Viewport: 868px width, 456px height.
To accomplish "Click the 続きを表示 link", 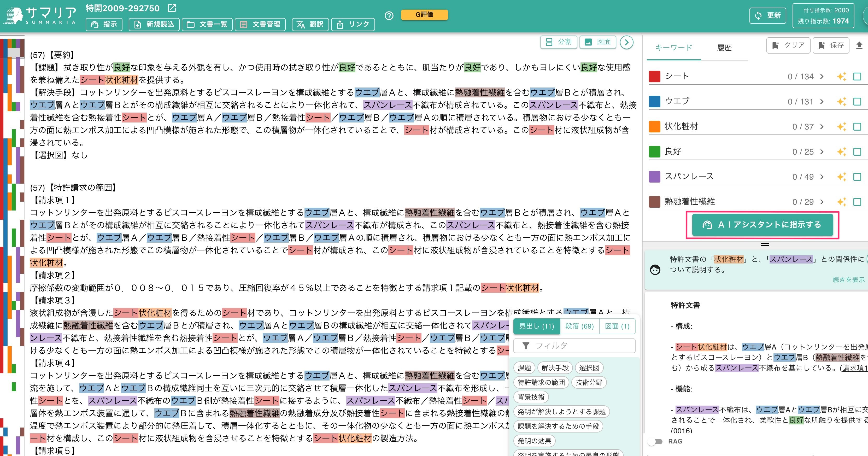I will point(848,280).
